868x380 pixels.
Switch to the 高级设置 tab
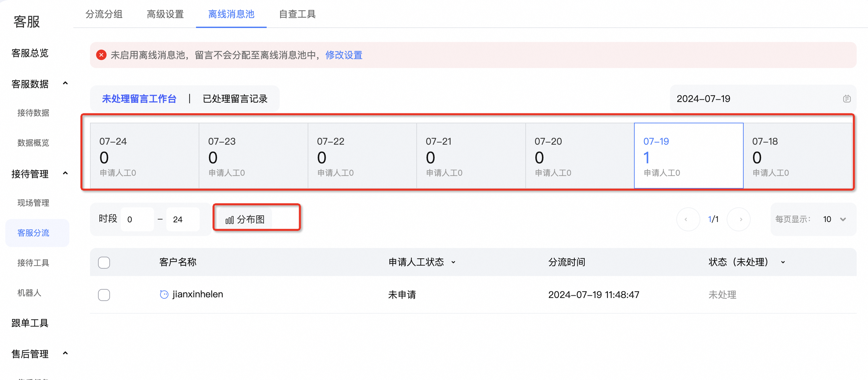coord(165,14)
